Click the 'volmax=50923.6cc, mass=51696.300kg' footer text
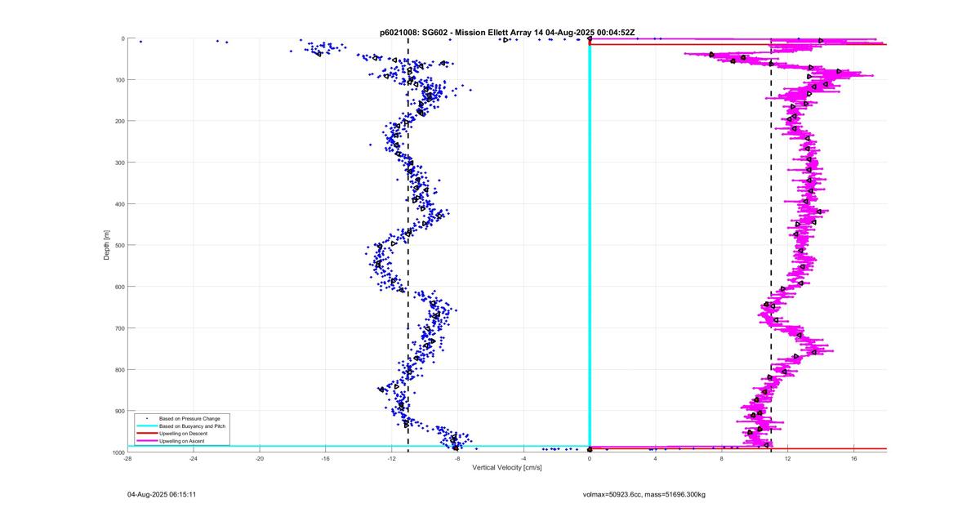 pyautogui.click(x=644, y=494)
